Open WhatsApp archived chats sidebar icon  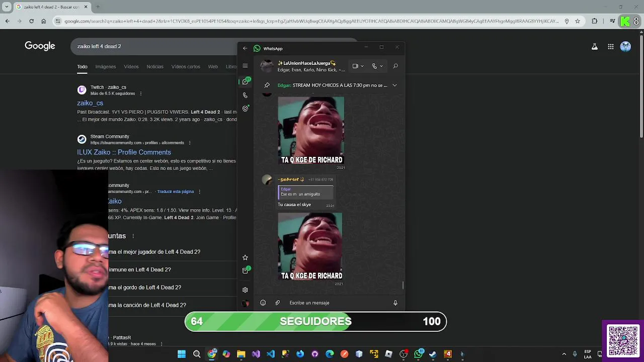tap(246, 270)
